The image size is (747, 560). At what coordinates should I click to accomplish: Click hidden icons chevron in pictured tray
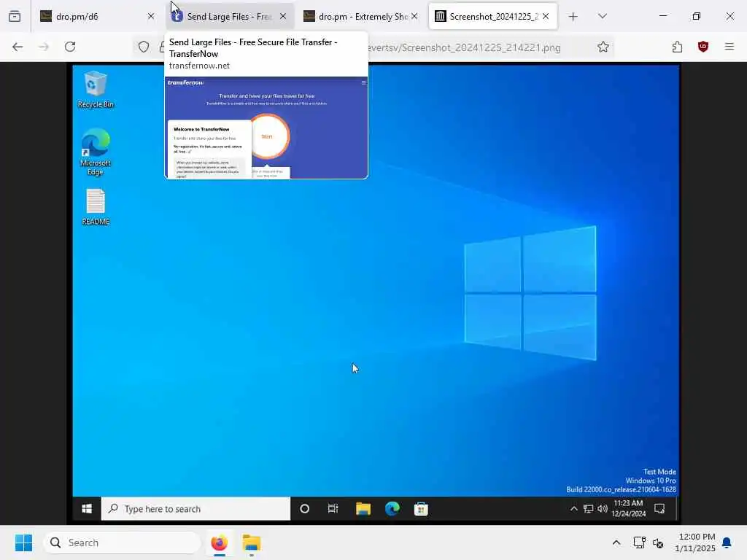[x=574, y=509]
